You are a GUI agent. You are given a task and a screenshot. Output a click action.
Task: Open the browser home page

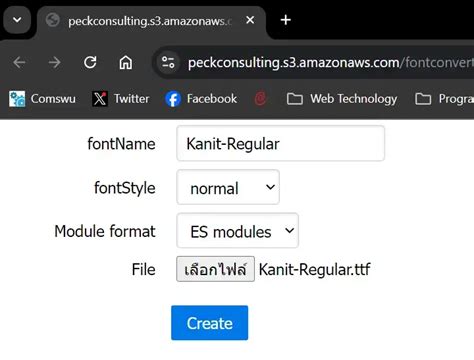(x=126, y=62)
